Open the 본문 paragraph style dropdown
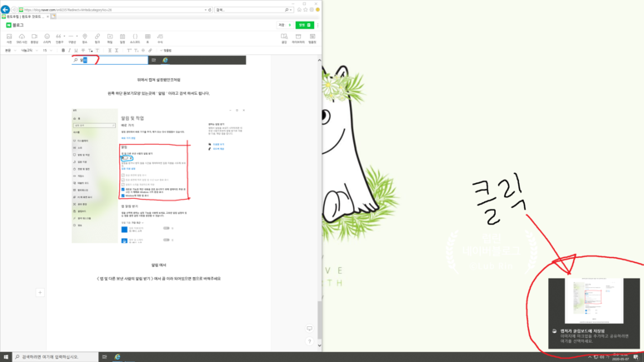This screenshot has height=362, width=644. [x=10, y=51]
